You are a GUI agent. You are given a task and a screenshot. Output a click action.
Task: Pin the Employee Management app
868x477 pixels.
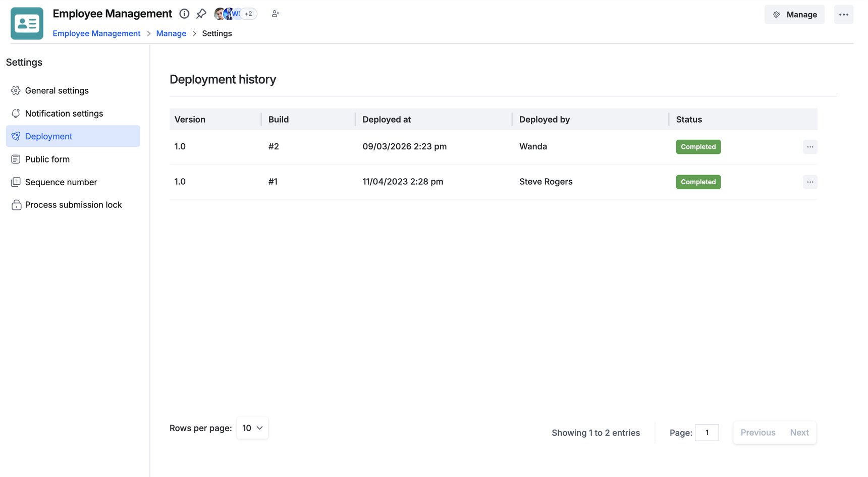pyautogui.click(x=201, y=14)
